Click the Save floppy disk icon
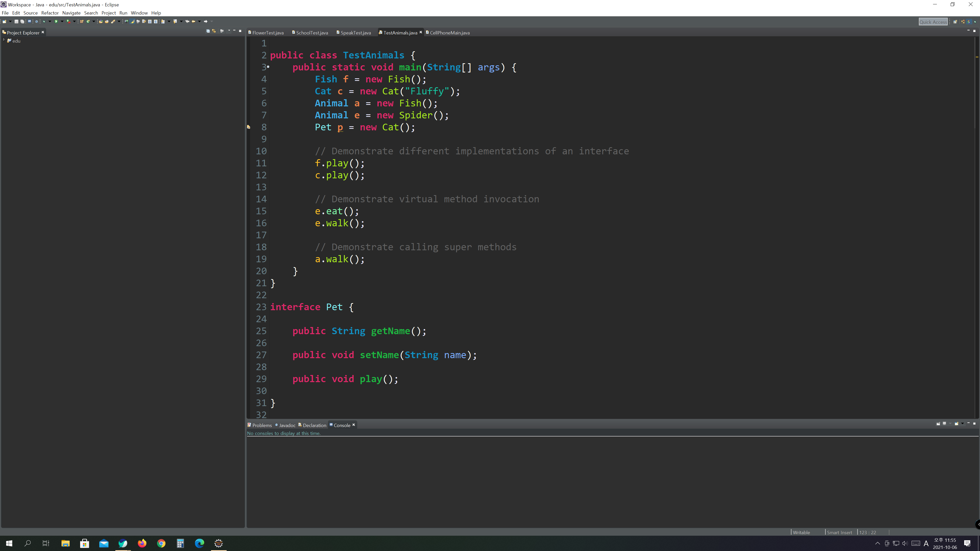Viewport: 980px width, 551px height. (x=16, y=21)
